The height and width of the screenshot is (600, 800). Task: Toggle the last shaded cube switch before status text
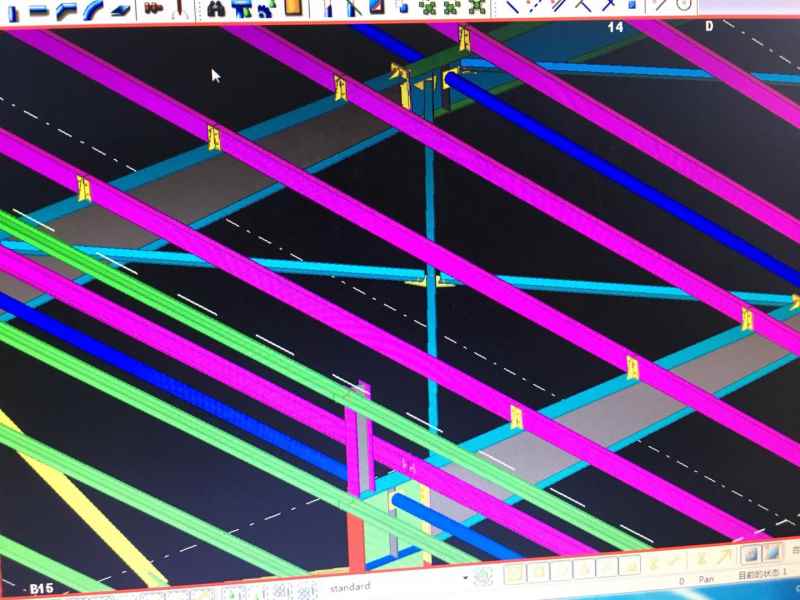pyautogui.click(x=773, y=552)
